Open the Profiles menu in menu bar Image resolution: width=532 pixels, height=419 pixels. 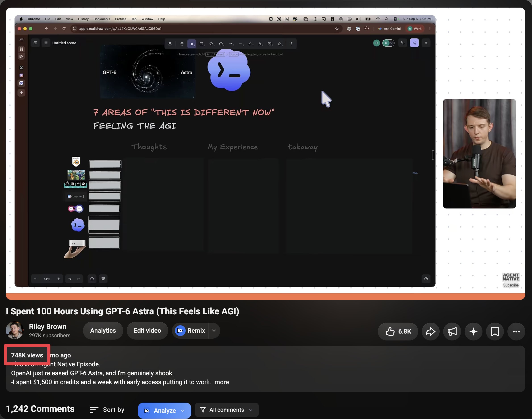click(x=121, y=19)
